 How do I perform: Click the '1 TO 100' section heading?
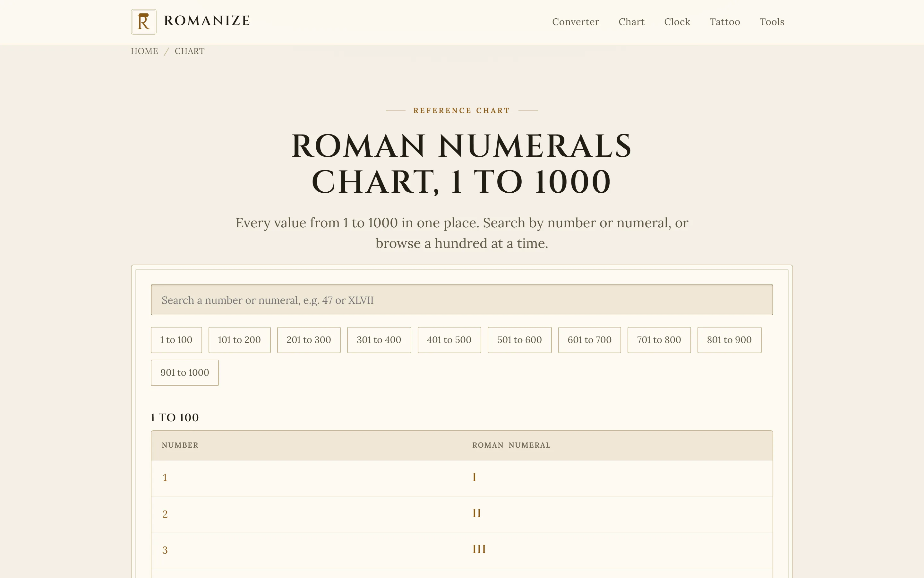coord(175,417)
